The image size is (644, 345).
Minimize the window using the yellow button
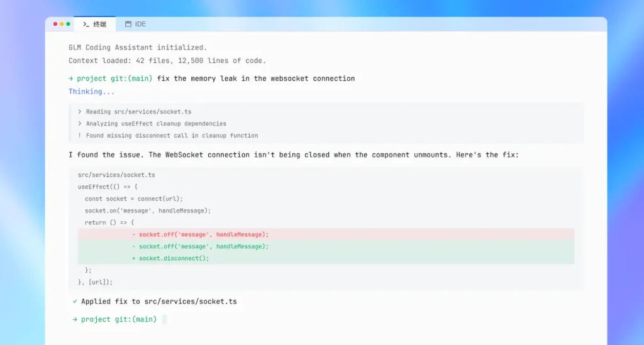tap(62, 24)
